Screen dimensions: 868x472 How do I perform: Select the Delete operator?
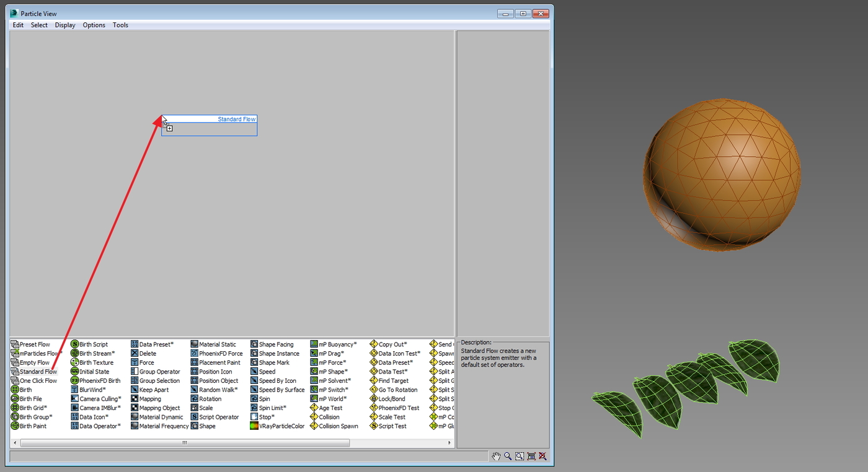[144, 354]
